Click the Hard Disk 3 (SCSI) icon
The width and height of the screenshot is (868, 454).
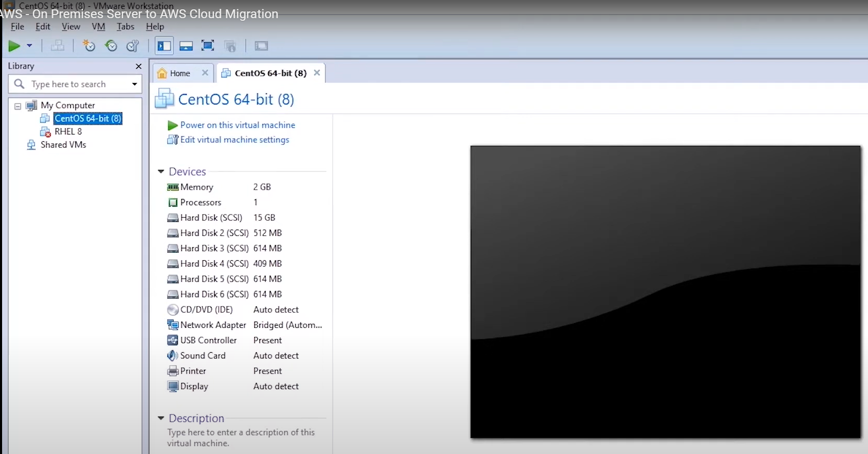pos(173,248)
